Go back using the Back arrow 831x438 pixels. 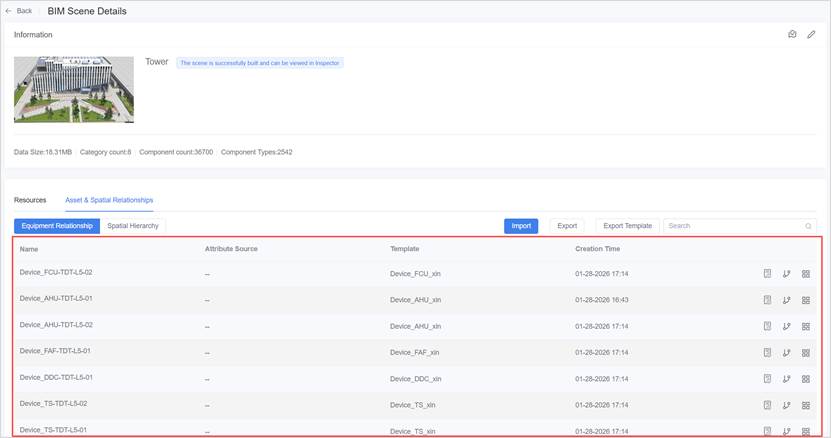pyautogui.click(x=19, y=11)
